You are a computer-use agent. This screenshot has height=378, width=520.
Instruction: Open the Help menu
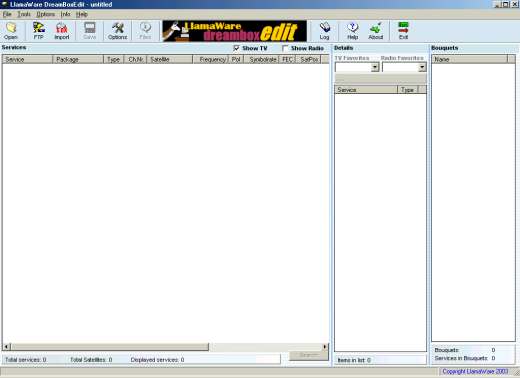point(82,14)
